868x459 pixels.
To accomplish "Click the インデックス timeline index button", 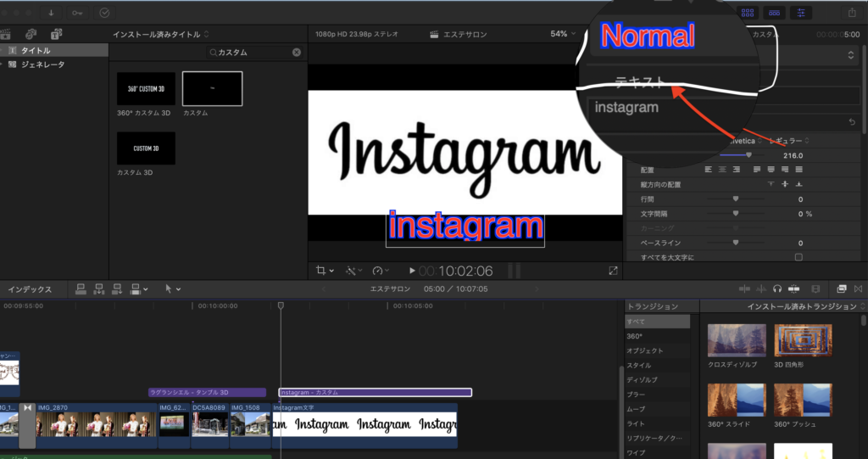I will coord(30,289).
